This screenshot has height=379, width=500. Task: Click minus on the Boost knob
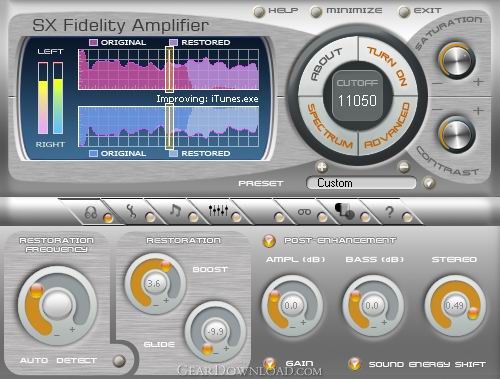pos(156,305)
